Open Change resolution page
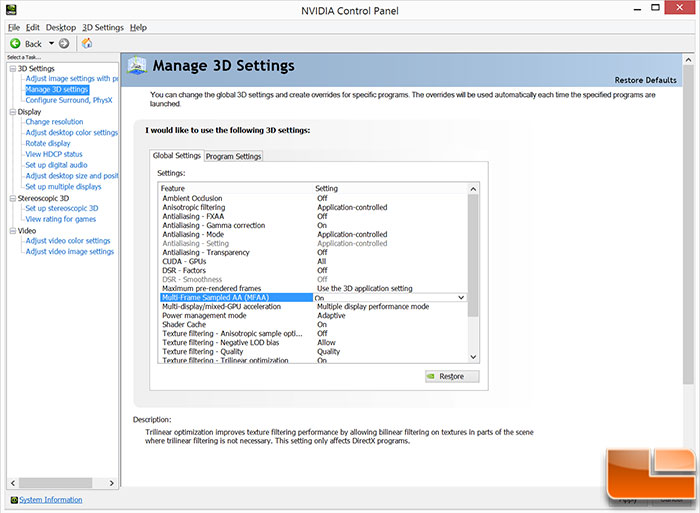Viewport: 700px width, 513px height. click(x=54, y=122)
